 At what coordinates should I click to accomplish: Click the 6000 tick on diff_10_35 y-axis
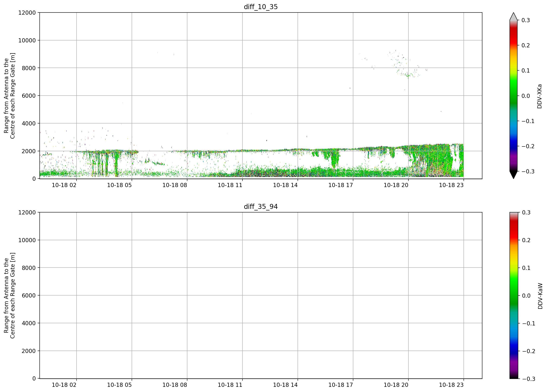pos(29,96)
